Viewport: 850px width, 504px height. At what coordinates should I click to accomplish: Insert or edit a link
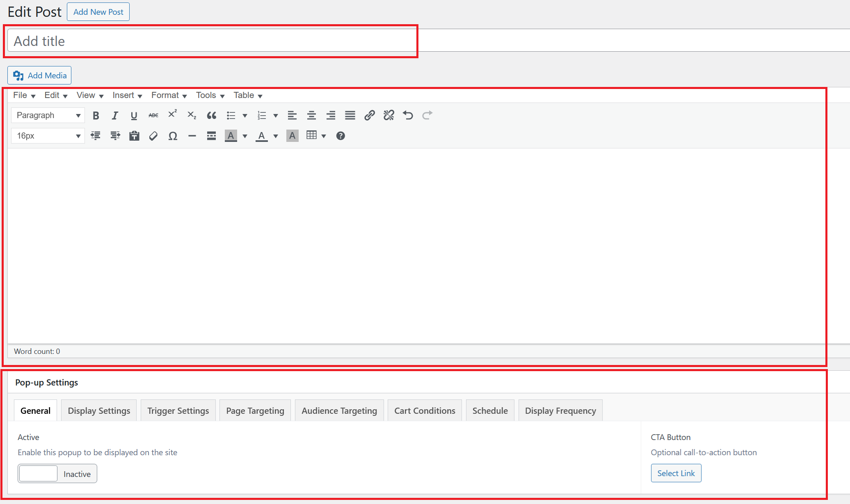369,116
